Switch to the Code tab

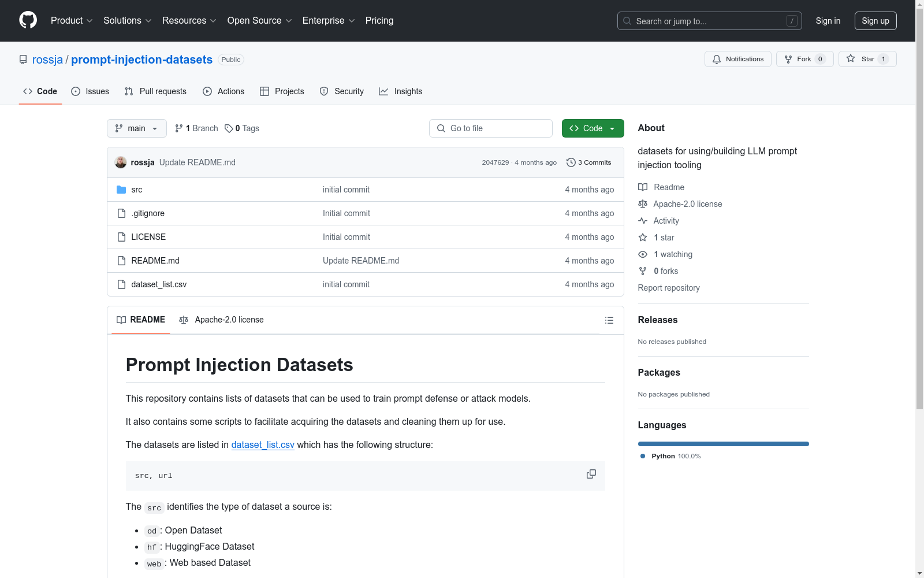pyautogui.click(x=40, y=91)
